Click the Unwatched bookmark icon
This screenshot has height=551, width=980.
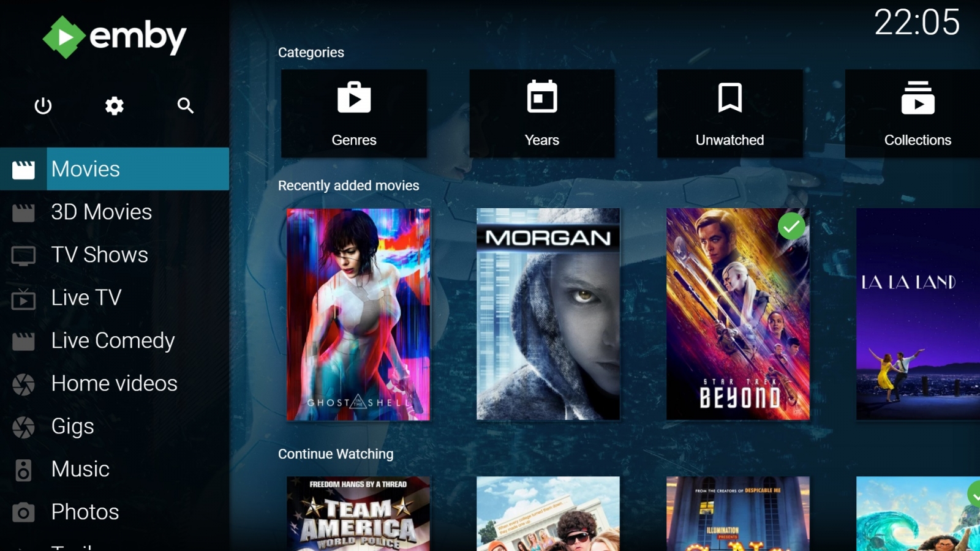(729, 97)
